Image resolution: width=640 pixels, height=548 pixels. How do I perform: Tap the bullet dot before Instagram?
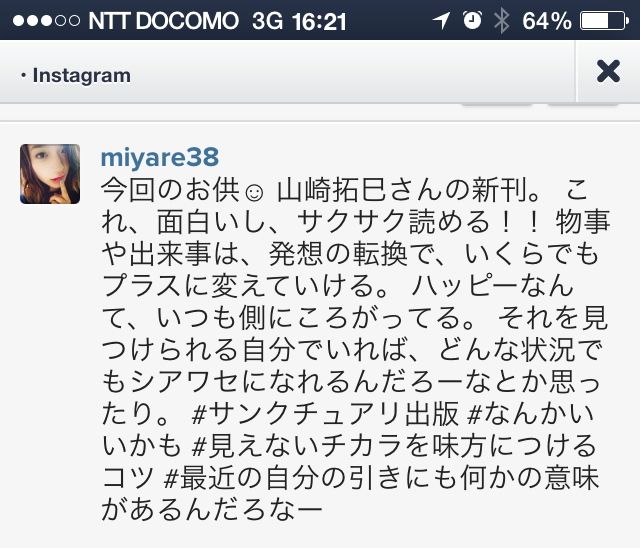coord(24,75)
